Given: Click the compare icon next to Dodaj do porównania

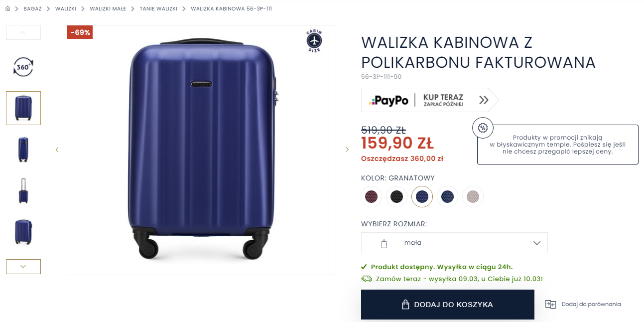Looking at the screenshot, I should (550, 304).
